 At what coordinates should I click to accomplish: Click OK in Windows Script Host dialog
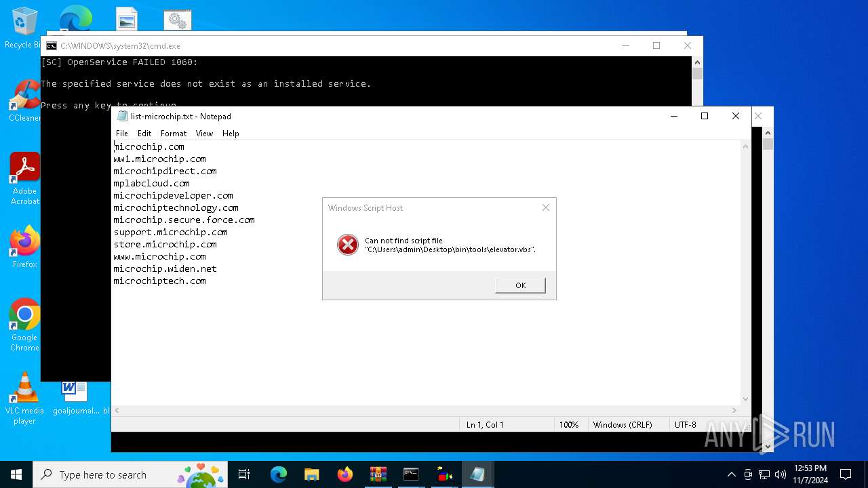(520, 285)
